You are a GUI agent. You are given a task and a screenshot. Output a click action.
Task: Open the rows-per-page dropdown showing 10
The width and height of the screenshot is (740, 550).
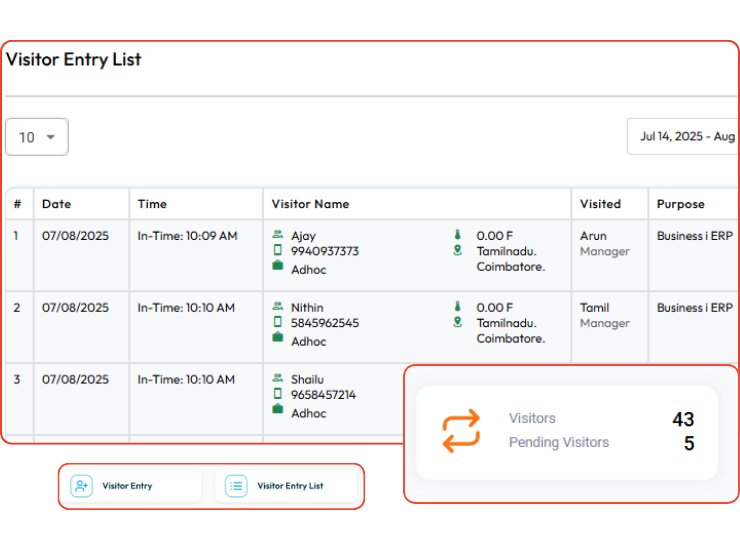(x=37, y=137)
